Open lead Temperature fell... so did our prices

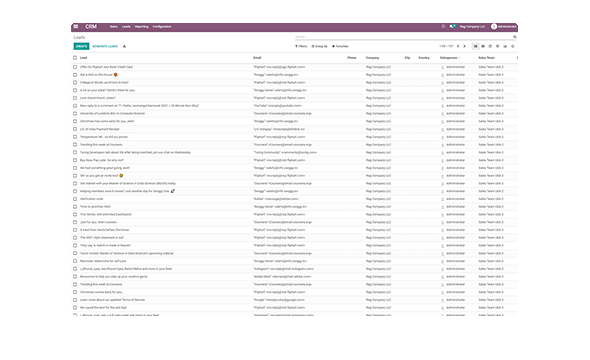pyautogui.click(x=104, y=137)
